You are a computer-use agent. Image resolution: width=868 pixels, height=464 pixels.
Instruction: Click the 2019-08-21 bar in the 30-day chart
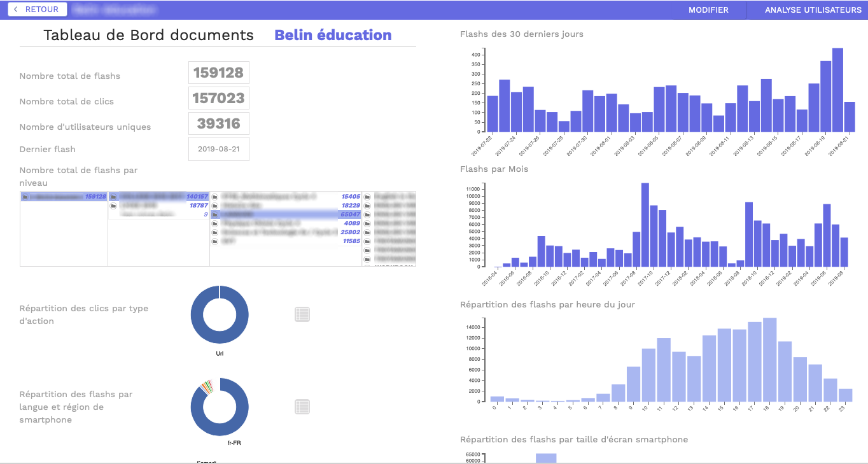[850, 116]
